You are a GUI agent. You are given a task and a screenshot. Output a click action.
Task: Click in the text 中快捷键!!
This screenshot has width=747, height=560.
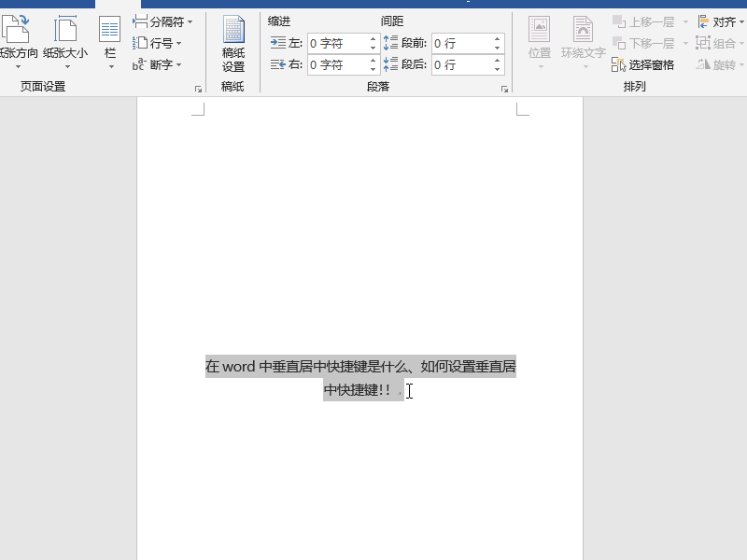point(358,389)
